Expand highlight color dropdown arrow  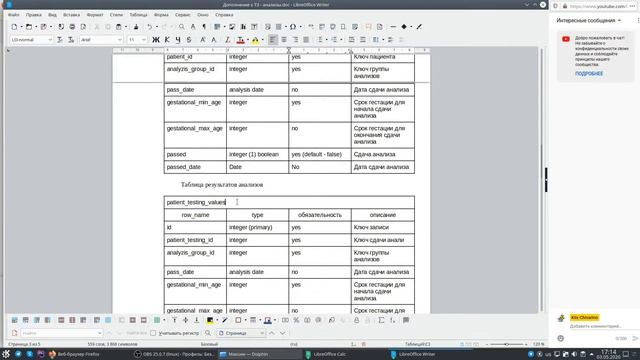coord(262,40)
